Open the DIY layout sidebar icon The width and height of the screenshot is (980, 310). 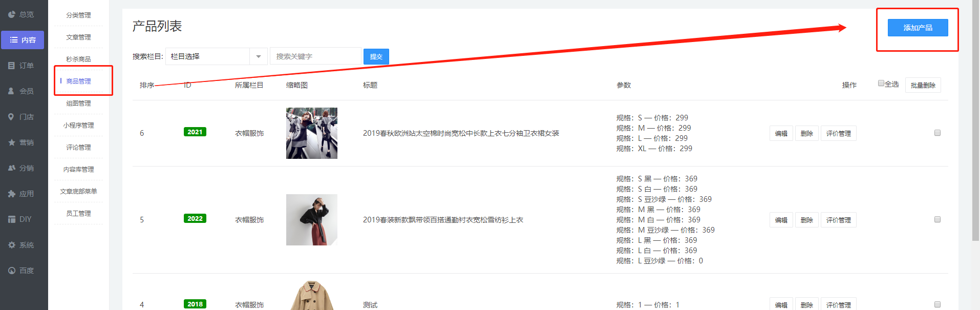point(12,219)
